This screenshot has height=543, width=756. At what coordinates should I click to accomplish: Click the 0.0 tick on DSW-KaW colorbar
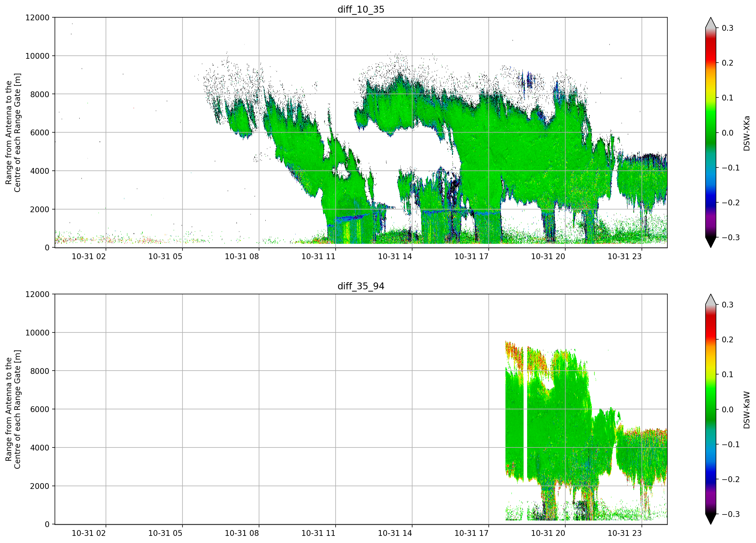(728, 410)
